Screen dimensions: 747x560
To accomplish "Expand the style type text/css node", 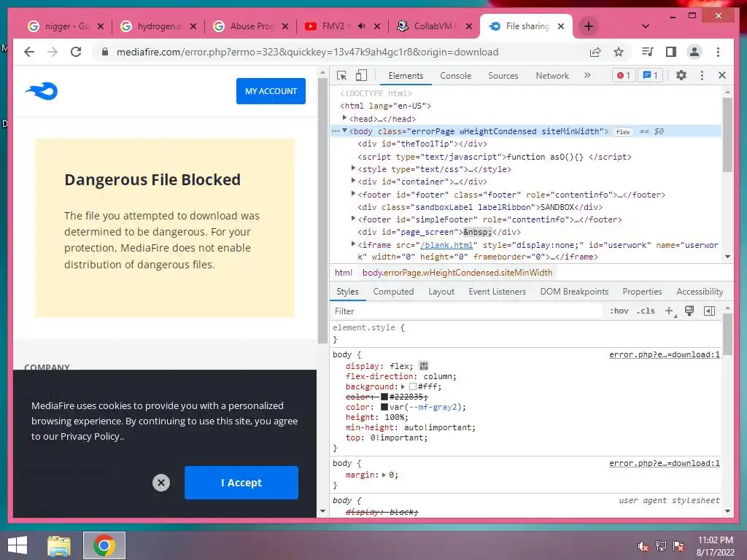I will (x=353, y=168).
